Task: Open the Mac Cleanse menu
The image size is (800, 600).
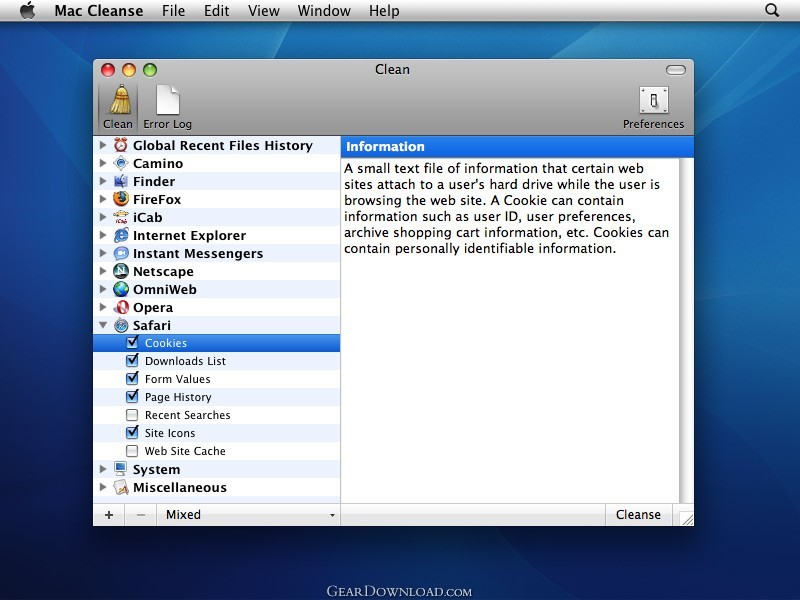Action: coord(98,11)
